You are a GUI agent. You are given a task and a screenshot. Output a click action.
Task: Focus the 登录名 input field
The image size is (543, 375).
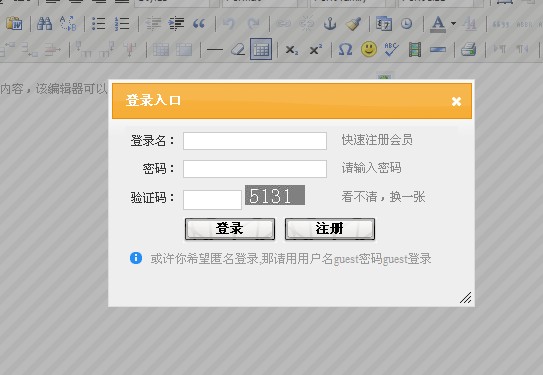(255, 141)
